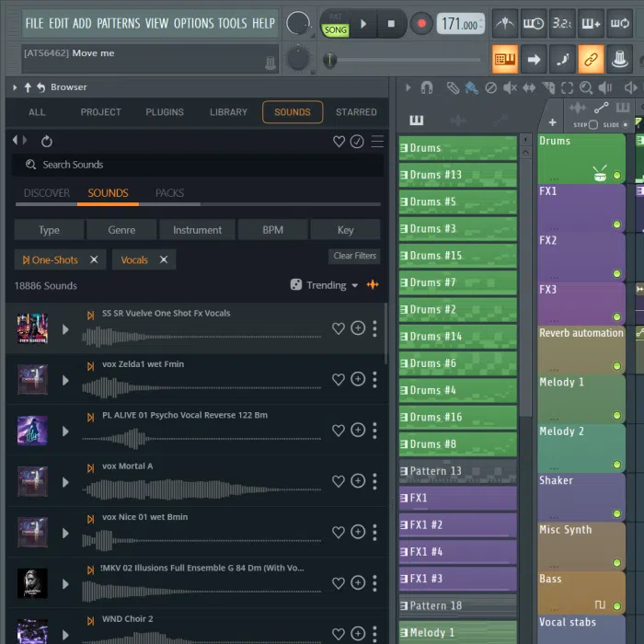Viewport: 644px width, 644px height.
Task: Remove the One-Shots filter
Action: [94, 259]
